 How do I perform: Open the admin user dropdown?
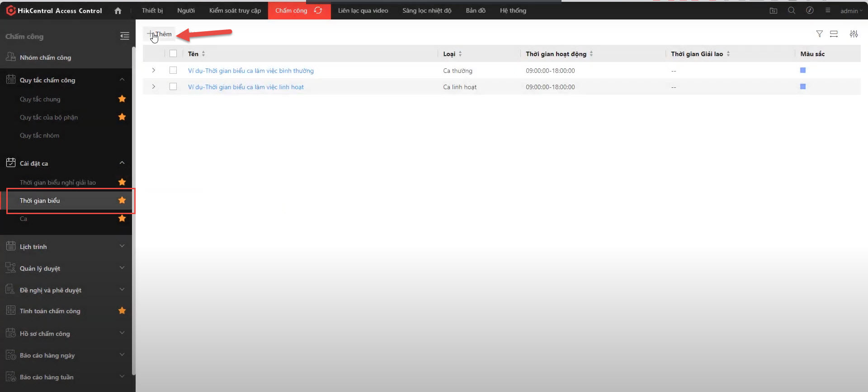click(851, 11)
